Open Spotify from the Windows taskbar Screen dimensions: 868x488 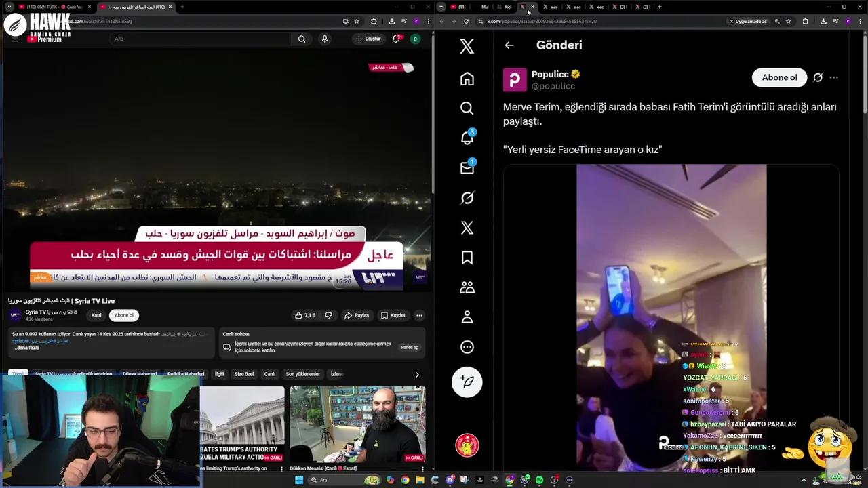pos(539,480)
